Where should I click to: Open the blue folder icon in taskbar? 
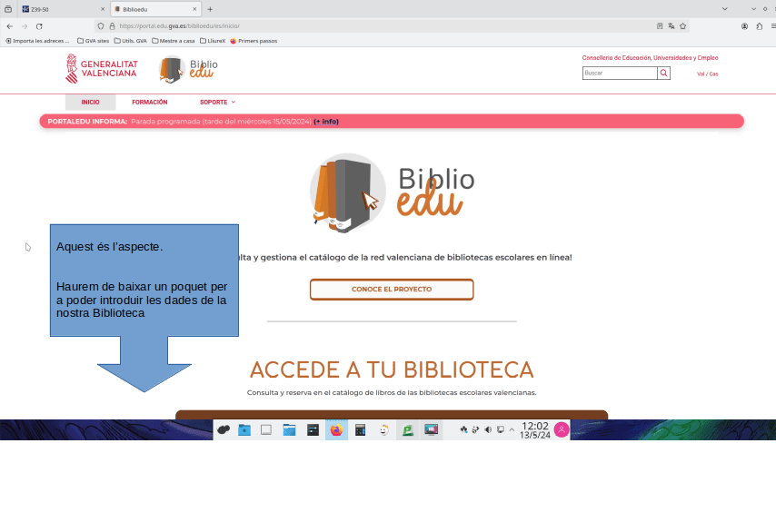click(x=244, y=430)
